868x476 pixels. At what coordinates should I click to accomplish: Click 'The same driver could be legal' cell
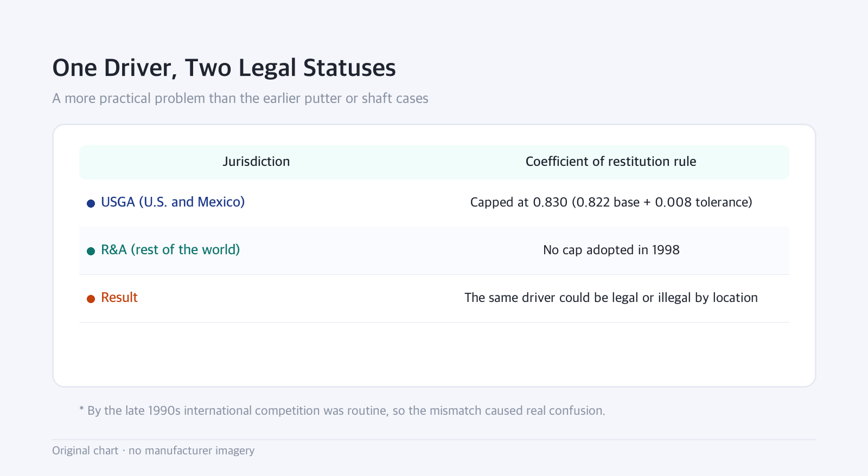611,298
